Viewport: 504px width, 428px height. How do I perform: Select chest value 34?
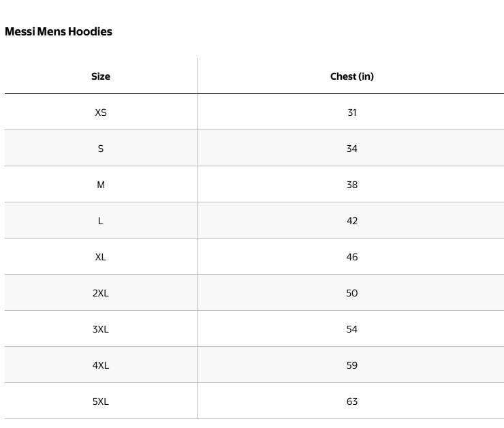(351, 149)
